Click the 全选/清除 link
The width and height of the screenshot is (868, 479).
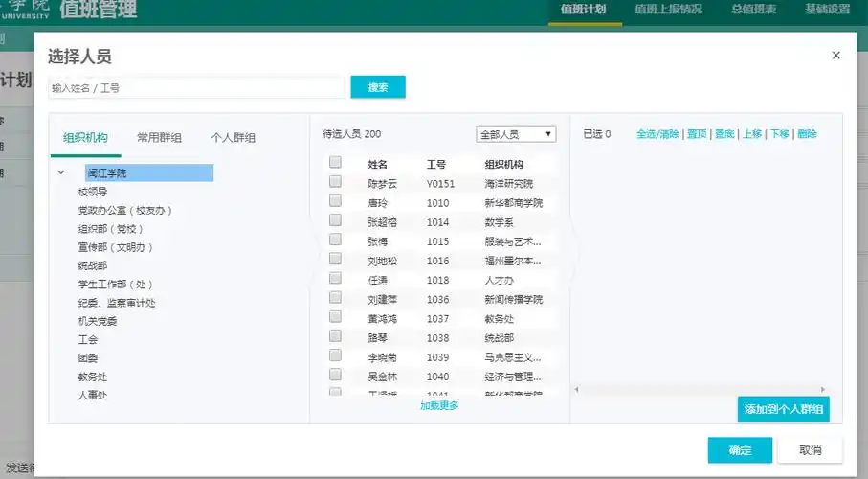click(x=657, y=133)
